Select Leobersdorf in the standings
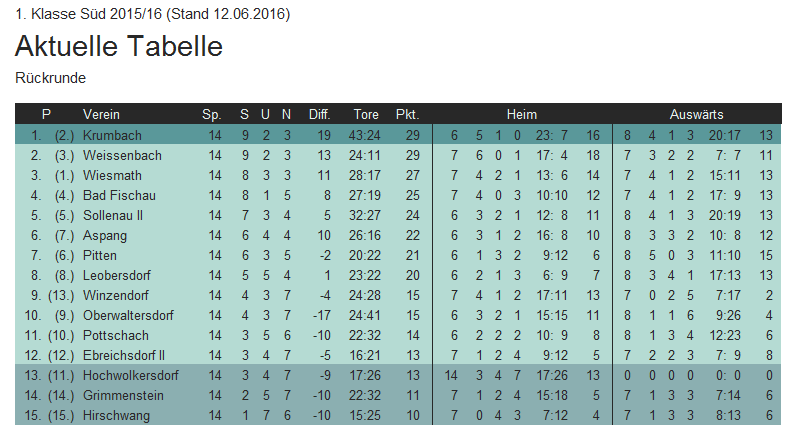 click(x=118, y=275)
